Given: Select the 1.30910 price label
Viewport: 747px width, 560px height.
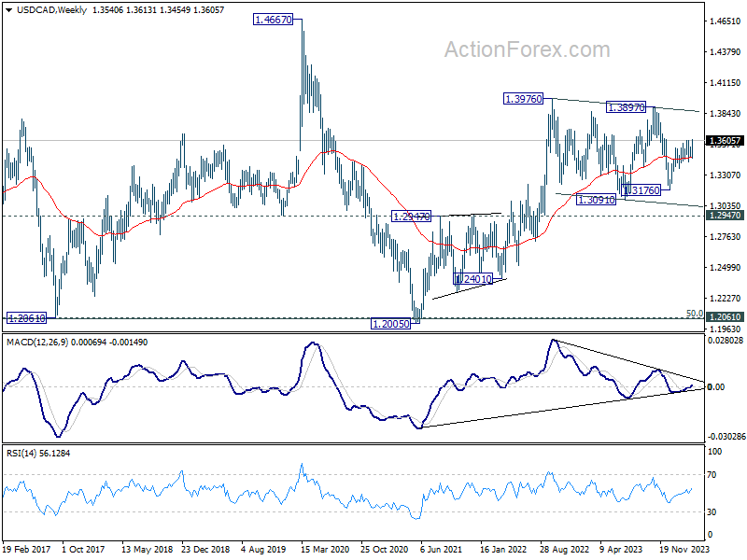Looking at the screenshot, I should pos(596,200).
